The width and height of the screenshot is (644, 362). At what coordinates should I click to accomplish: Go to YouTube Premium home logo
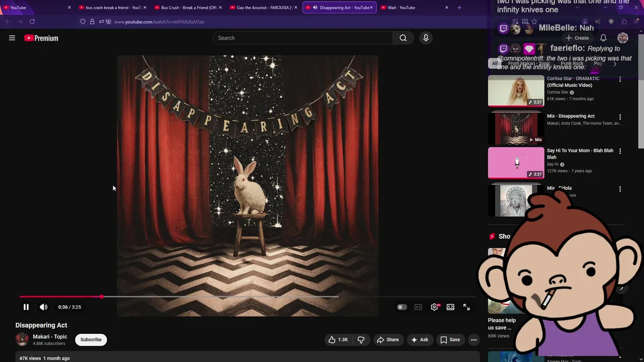(41, 38)
